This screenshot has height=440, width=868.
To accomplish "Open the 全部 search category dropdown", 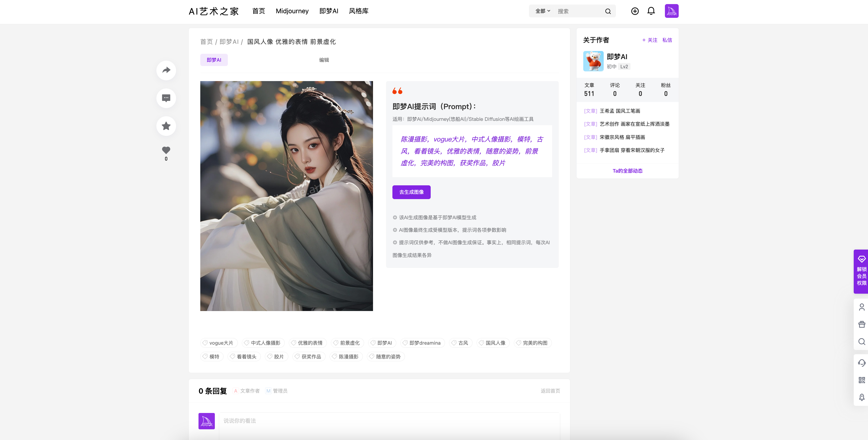I will pyautogui.click(x=541, y=11).
